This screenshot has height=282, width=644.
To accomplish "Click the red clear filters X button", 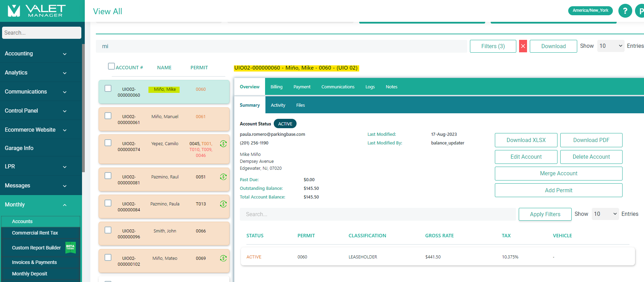I will [x=523, y=46].
